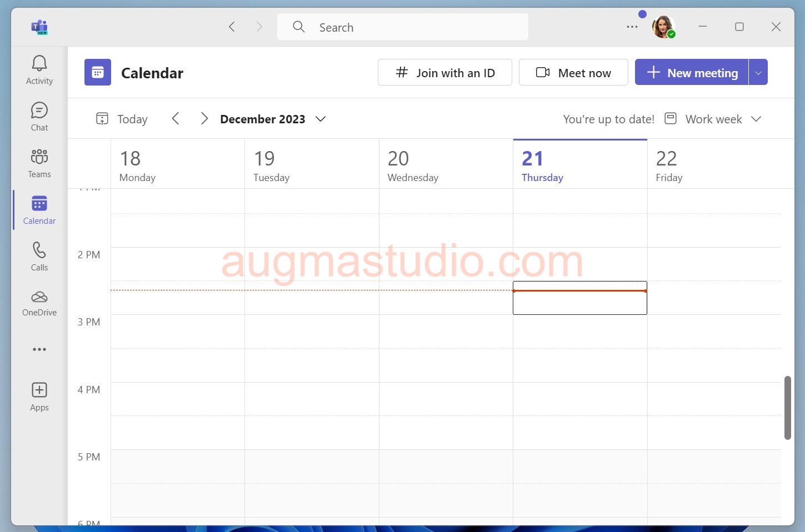Open the Calls icon

39,255
